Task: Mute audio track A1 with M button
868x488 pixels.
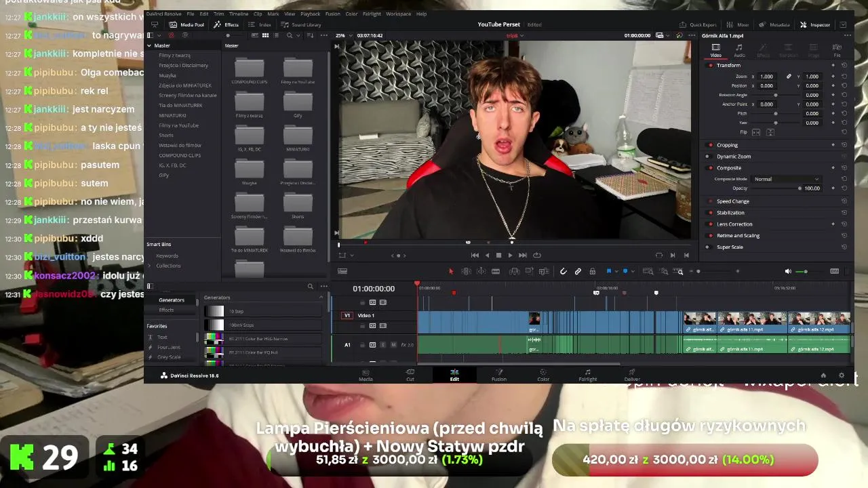Action: pyautogui.click(x=393, y=344)
